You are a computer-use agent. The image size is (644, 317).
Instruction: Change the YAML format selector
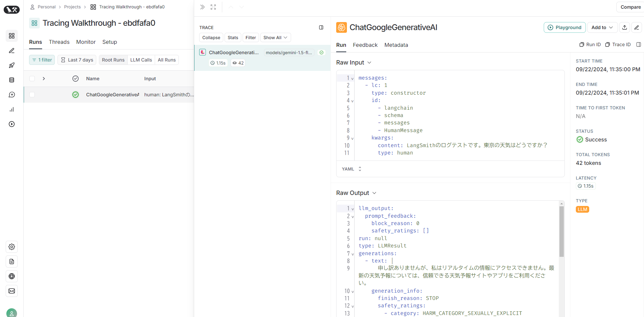click(x=352, y=169)
